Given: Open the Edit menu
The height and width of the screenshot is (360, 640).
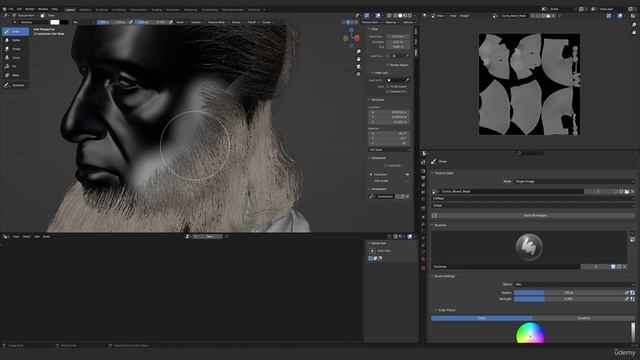Looking at the screenshot, I should point(19,9).
